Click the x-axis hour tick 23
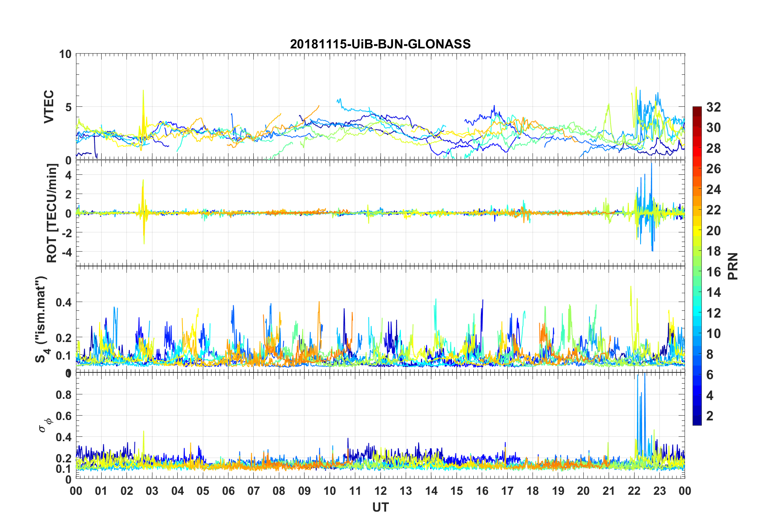Screen dimensions: 761x532 click(x=660, y=491)
